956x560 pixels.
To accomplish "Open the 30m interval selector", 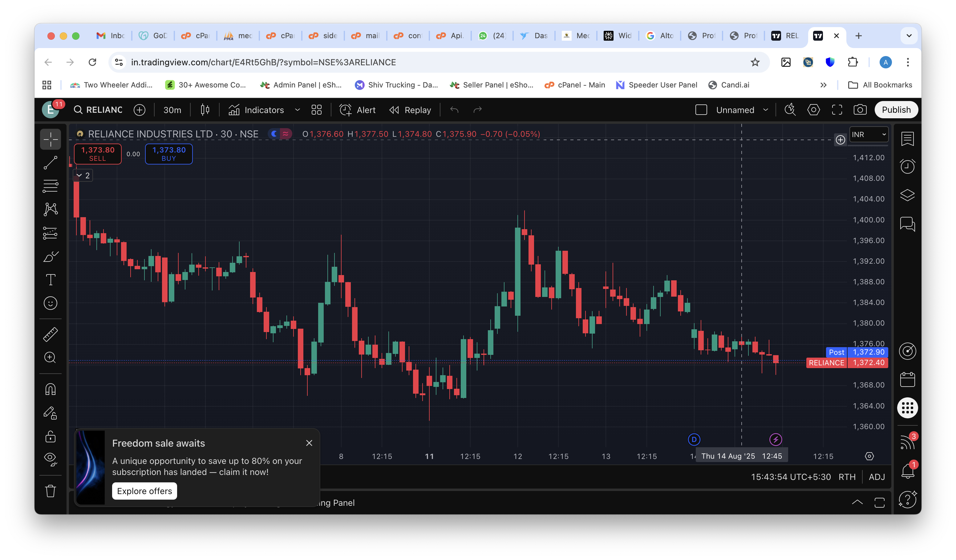I will tap(172, 110).
